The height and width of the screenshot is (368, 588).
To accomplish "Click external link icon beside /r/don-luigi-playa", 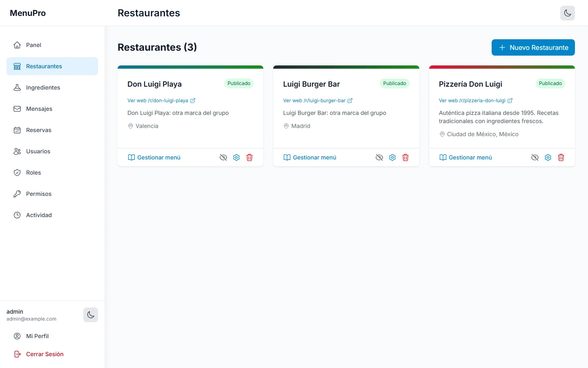I will click(193, 101).
